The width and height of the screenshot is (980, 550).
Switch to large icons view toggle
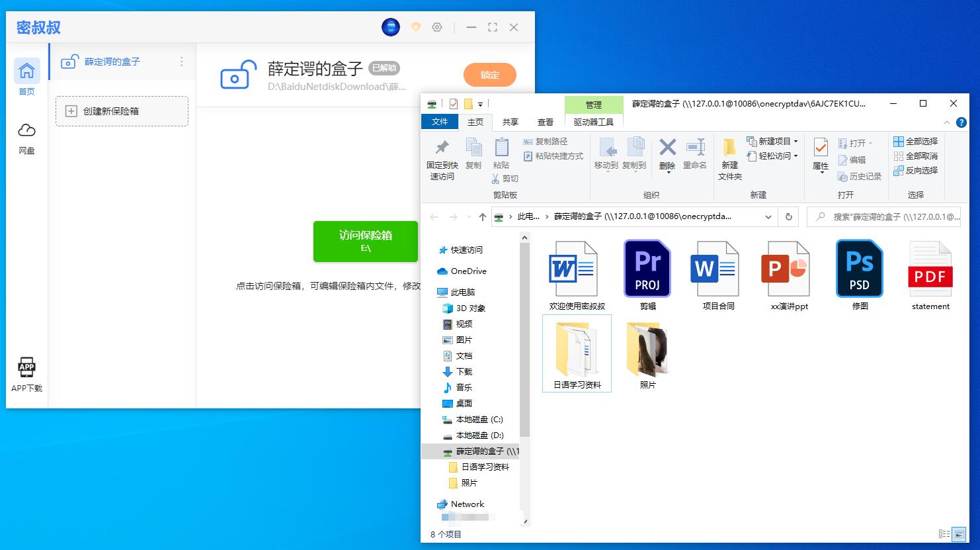959,534
